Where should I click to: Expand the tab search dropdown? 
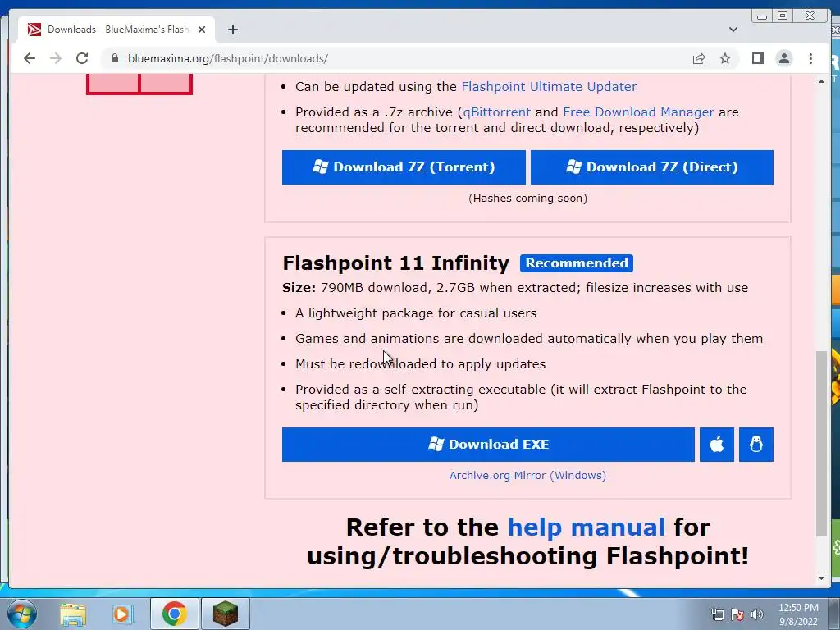click(733, 30)
